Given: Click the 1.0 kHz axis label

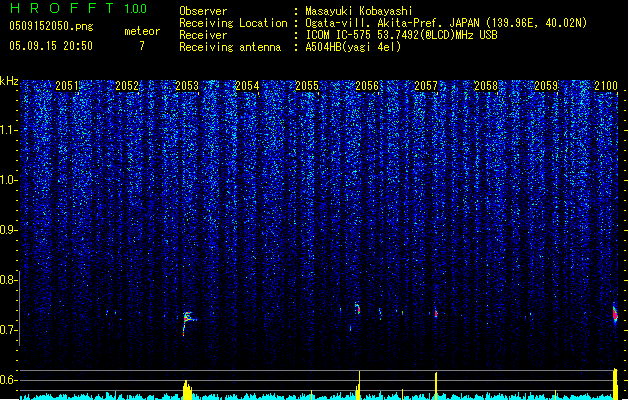Looking at the screenshot, I should [x=9, y=180].
